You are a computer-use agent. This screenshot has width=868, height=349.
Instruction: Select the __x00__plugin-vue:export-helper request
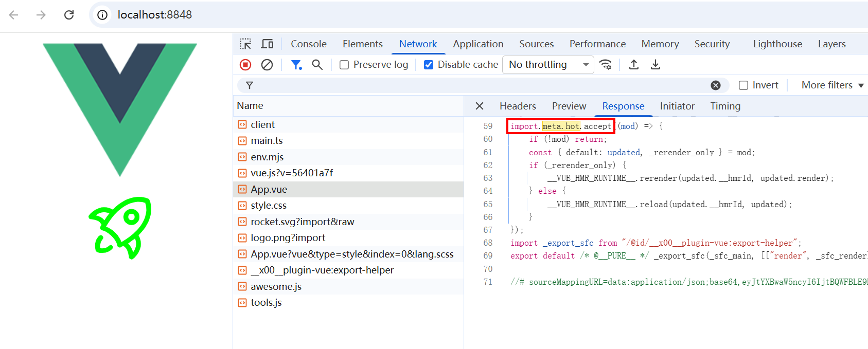(348, 270)
